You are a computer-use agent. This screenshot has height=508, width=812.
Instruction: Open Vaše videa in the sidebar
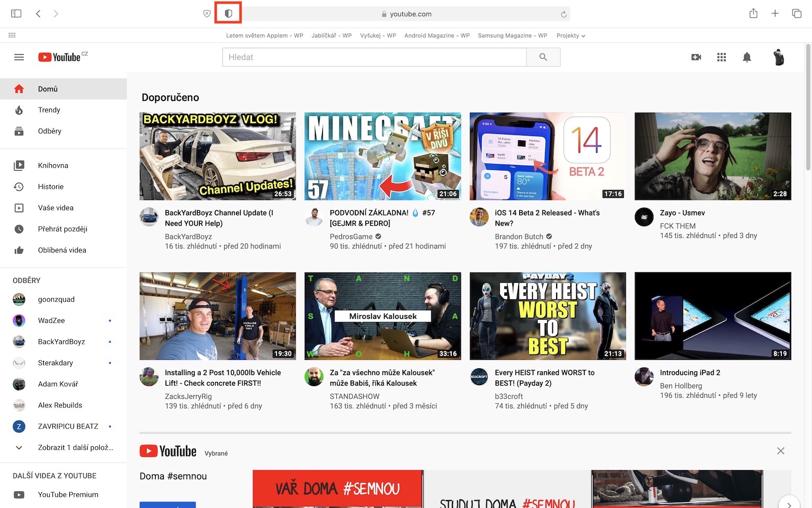(63, 208)
